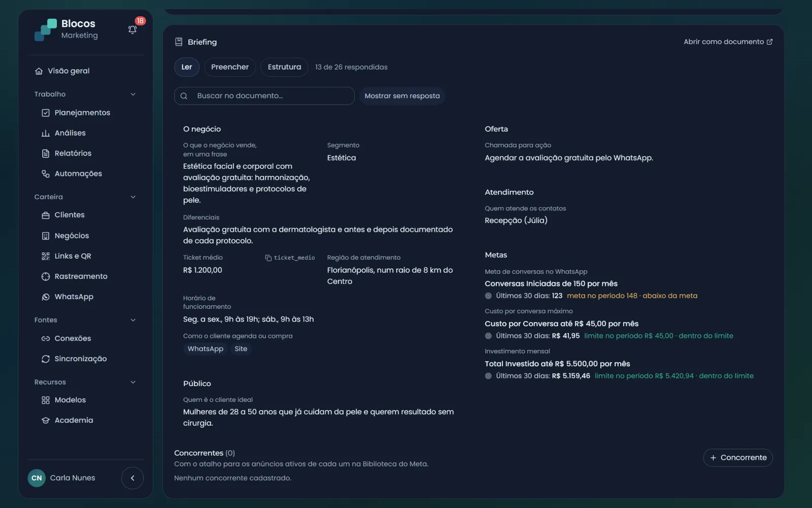Switch to the Preencher tab
The width and height of the screenshot is (812, 508).
(230, 67)
